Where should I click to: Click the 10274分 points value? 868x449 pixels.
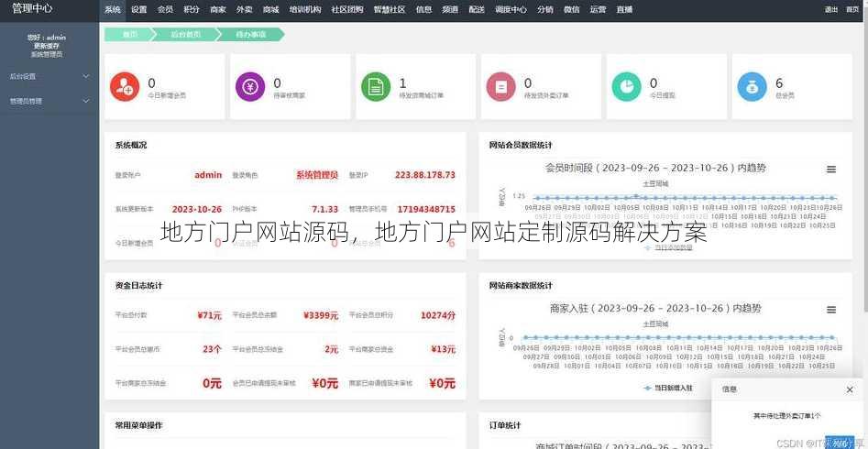pos(438,315)
